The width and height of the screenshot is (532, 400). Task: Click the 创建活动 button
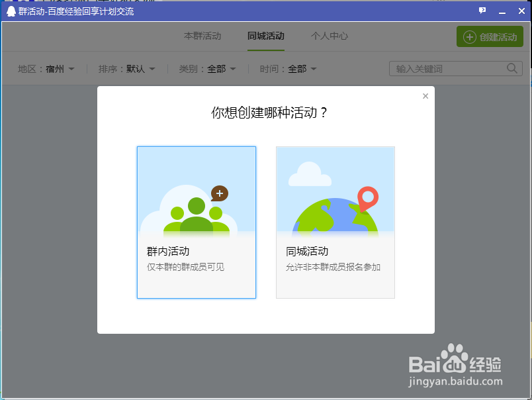(490, 36)
